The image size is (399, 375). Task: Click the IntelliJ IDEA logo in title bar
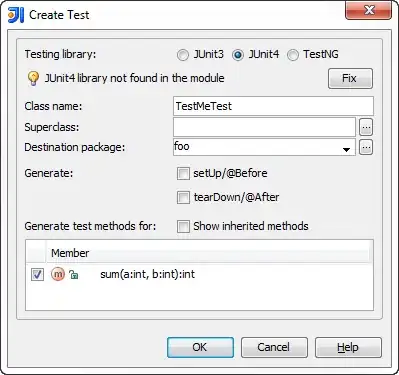pos(16,15)
